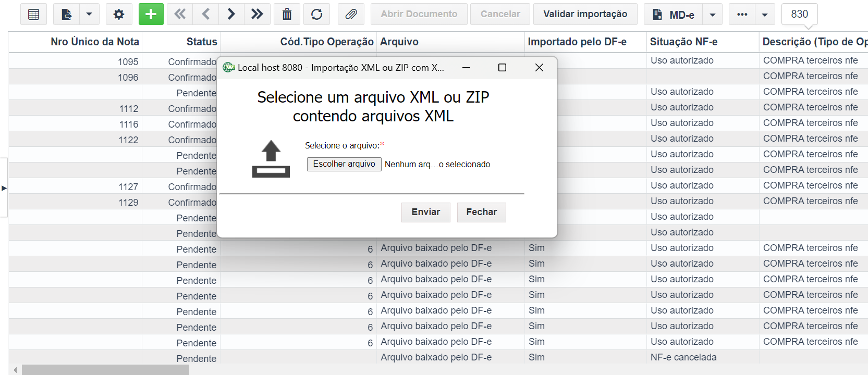Sort by Importado pelo DF-e column

[585, 42]
